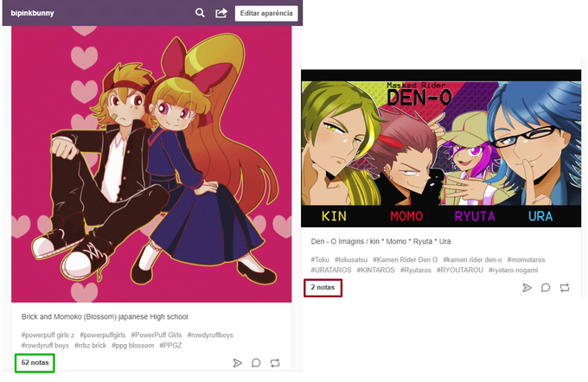Viewport: 588px width, 382px height.
Task: Open the #RYOUTAROU tag
Action: (x=460, y=270)
